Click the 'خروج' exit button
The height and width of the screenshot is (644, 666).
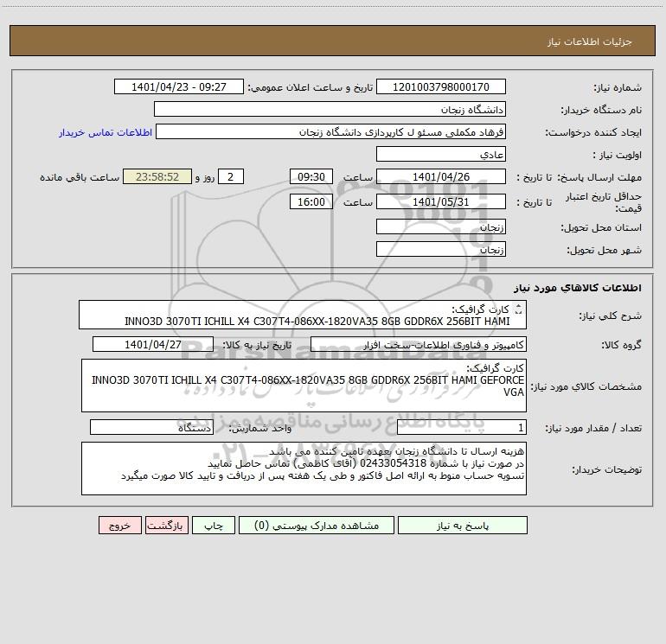pyautogui.click(x=119, y=526)
